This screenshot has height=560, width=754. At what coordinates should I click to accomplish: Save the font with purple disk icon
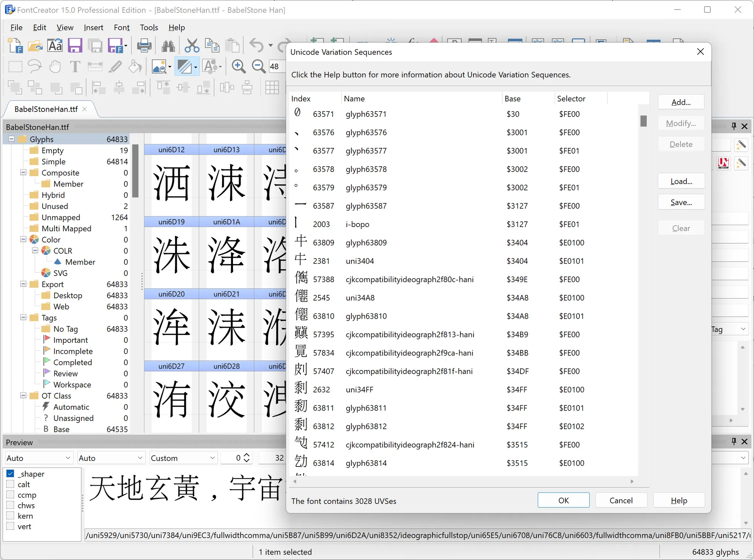tap(75, 46)
